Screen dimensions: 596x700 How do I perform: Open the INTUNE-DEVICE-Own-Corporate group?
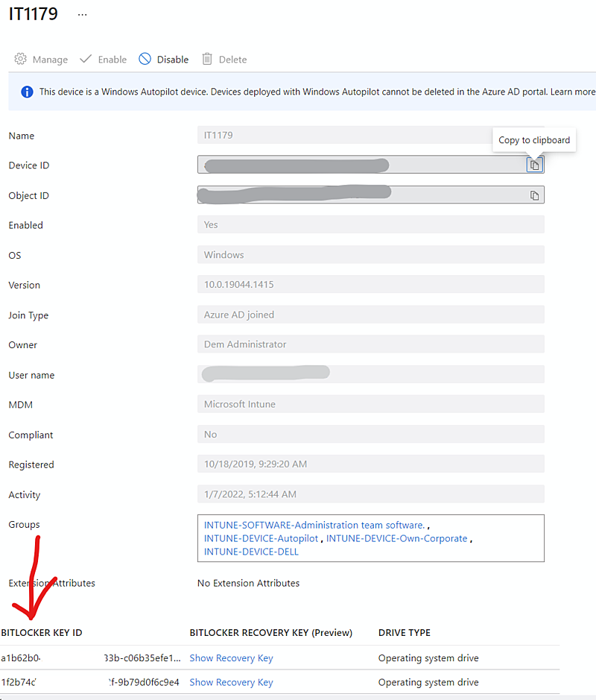click(396, 537)
